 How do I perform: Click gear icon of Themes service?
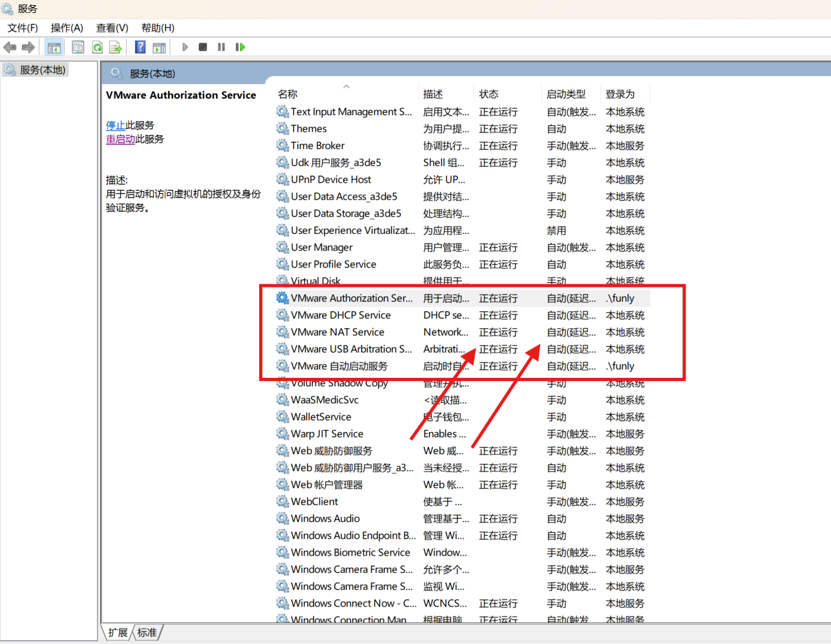[x=282, y=129]
